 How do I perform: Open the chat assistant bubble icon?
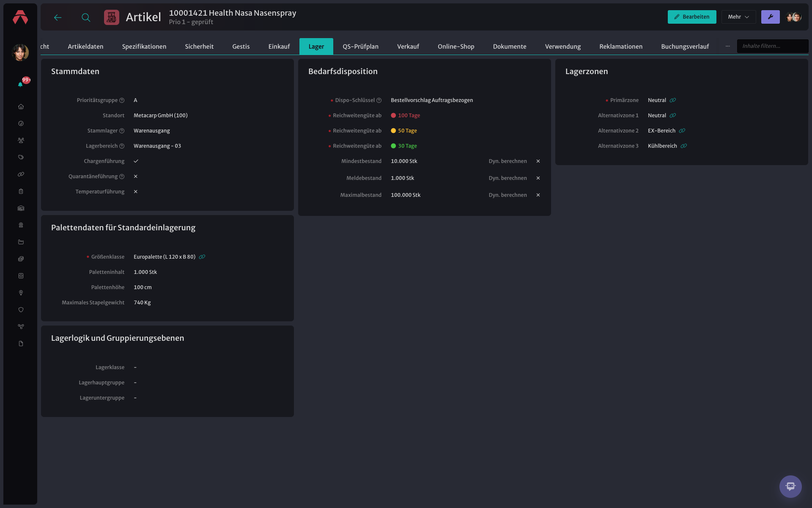click(790, 486)
